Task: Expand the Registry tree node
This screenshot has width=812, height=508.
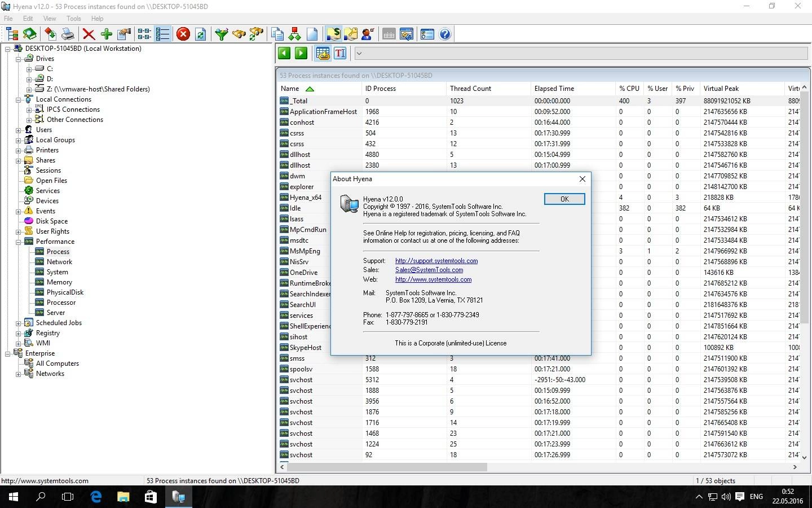Action: (18, 333)
